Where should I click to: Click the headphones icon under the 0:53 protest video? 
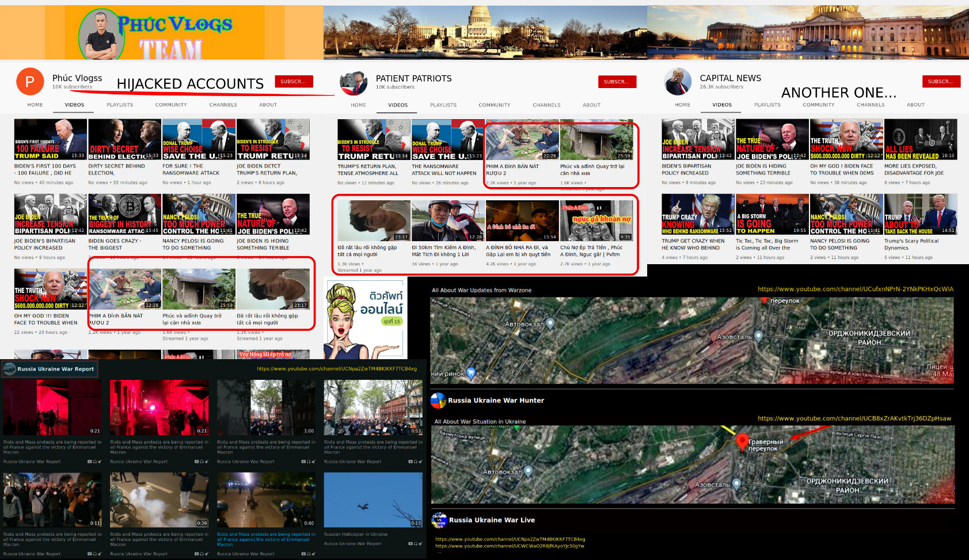tap(416, 462)
